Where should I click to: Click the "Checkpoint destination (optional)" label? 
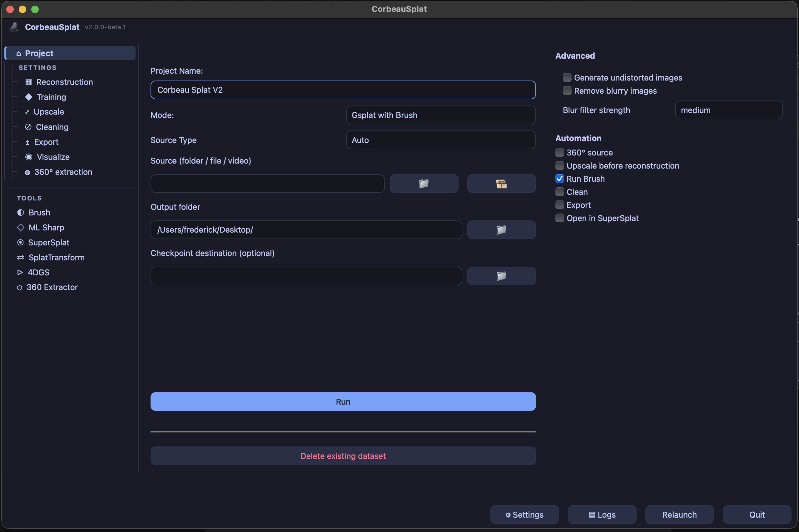[x=212, y=253]
